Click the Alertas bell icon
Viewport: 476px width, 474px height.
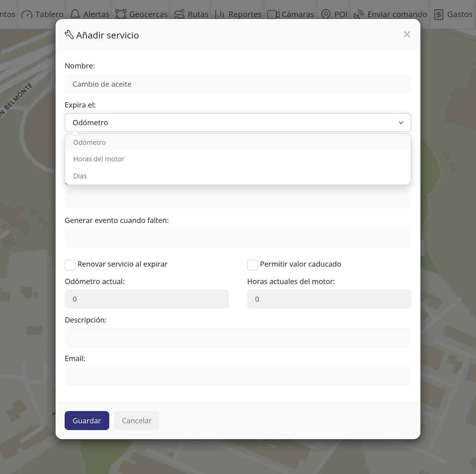(75, 14)
